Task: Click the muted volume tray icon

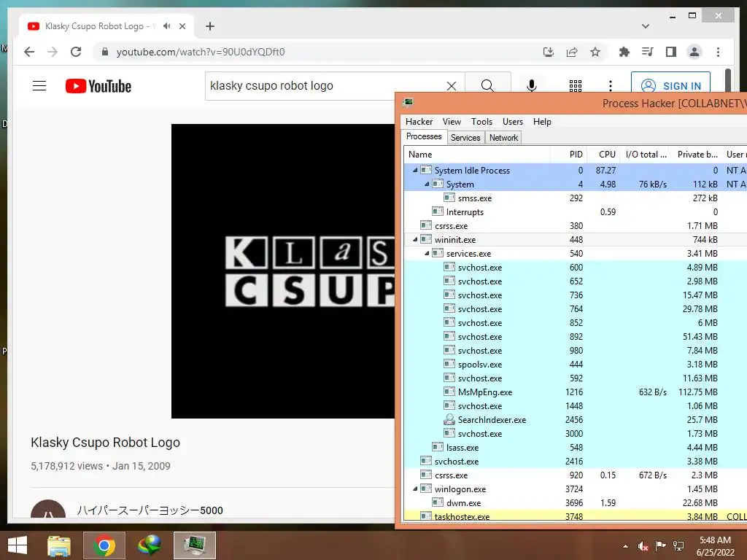Action: [643, 546]
